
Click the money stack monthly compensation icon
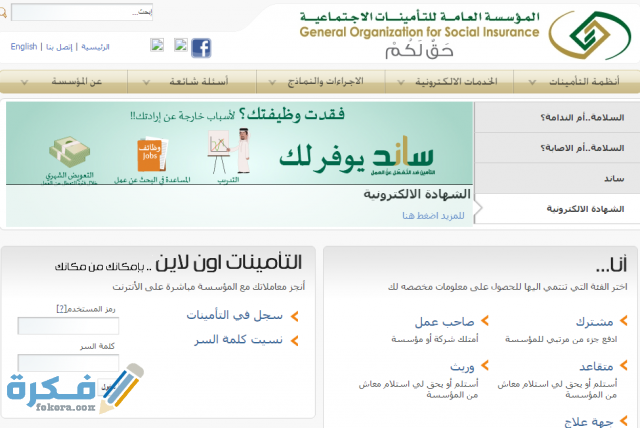pos(70,152)
